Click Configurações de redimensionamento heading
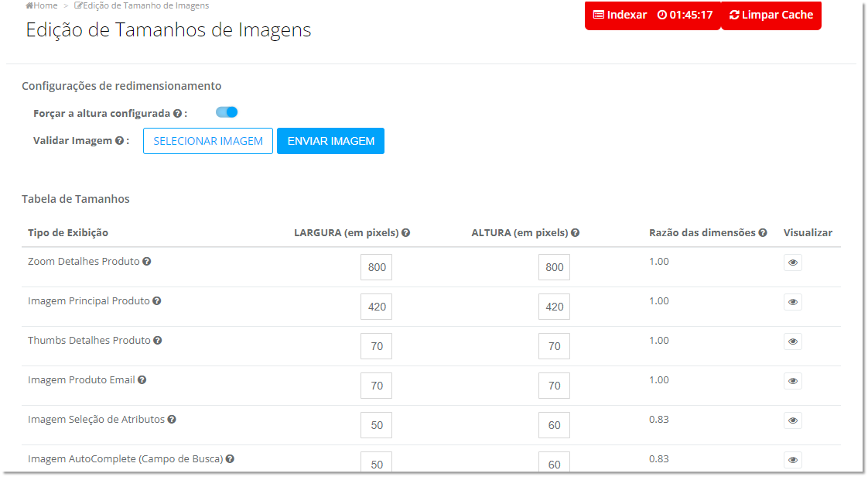The height and width of the screenshot is (477, 868). click(x=121, y=86)
